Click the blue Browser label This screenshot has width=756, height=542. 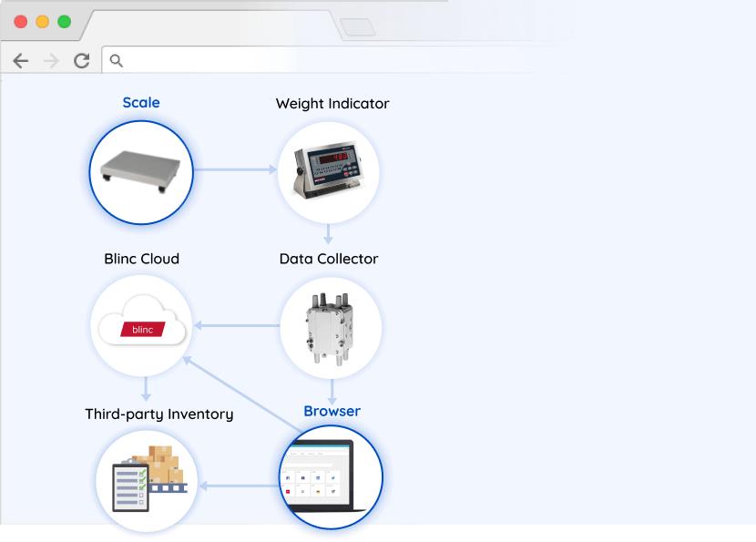332,412
